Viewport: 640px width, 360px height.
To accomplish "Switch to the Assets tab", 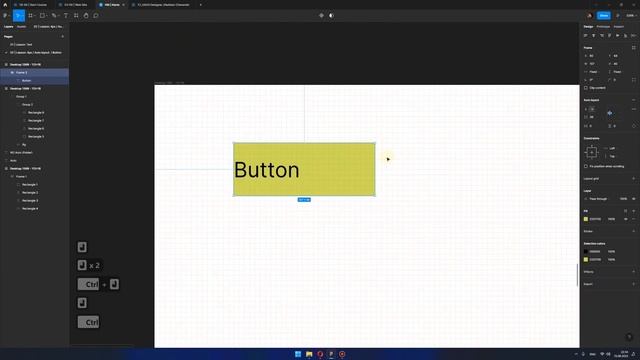I will coord(21,27).
